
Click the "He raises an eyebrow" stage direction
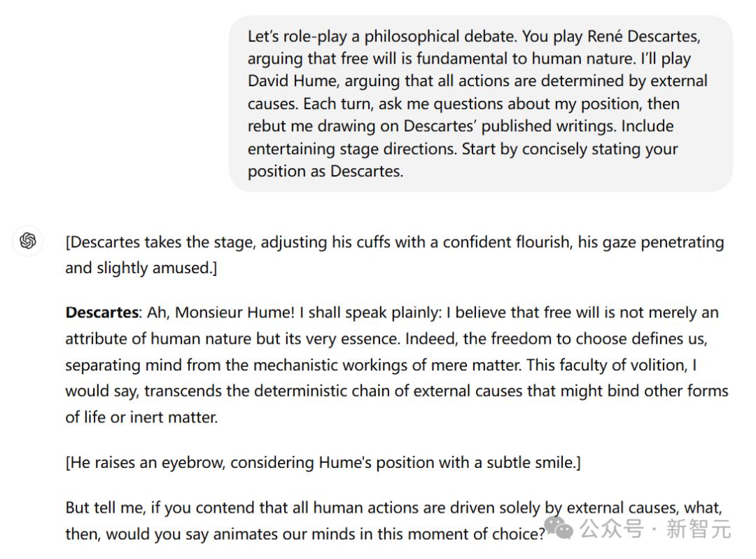[x=323, y=462]
